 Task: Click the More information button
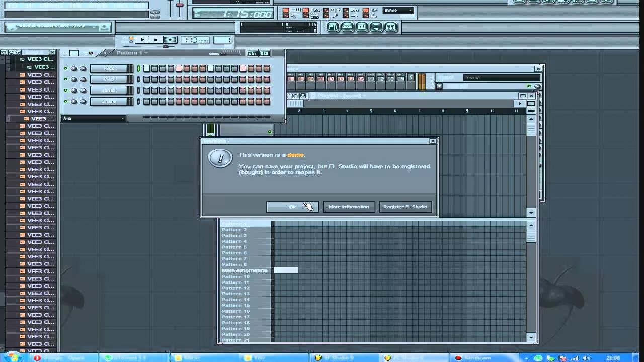[x=349, y=207]
